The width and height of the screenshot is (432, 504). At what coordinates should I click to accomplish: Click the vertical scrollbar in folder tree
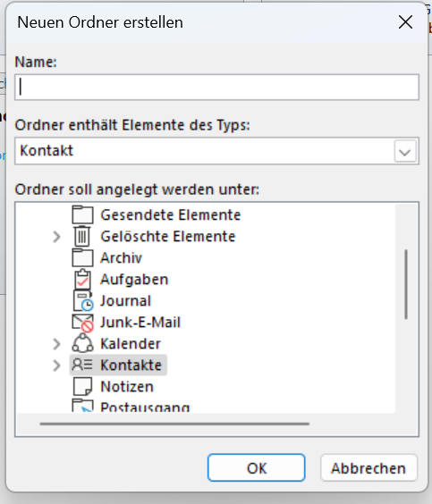coord(406,284)
